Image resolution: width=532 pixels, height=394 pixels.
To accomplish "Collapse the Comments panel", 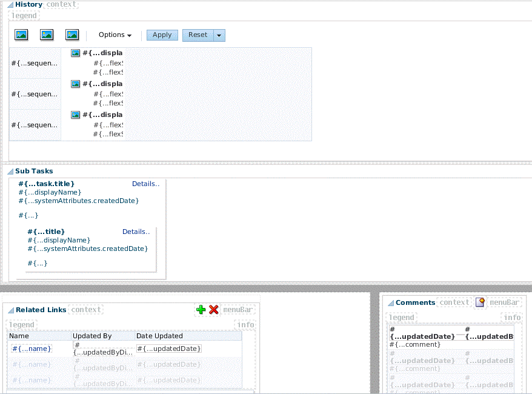I will (391, 303).
